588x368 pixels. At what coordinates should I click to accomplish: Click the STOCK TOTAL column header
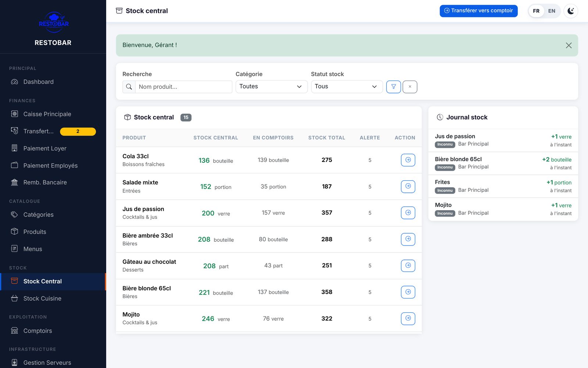327,138
